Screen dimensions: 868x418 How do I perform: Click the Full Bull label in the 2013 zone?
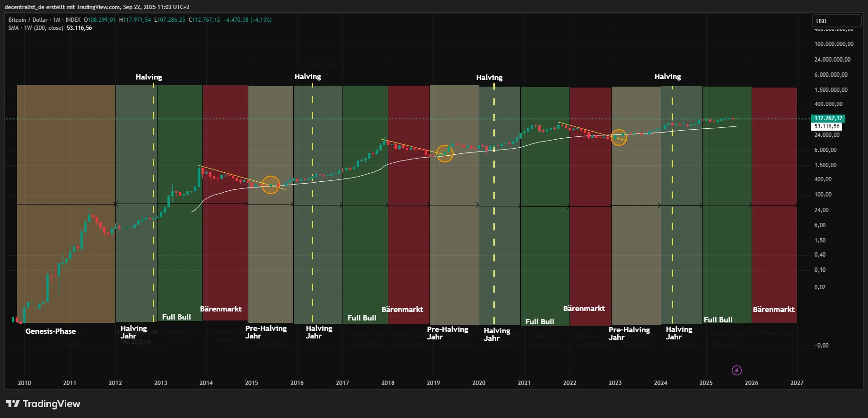click(176, 317)
